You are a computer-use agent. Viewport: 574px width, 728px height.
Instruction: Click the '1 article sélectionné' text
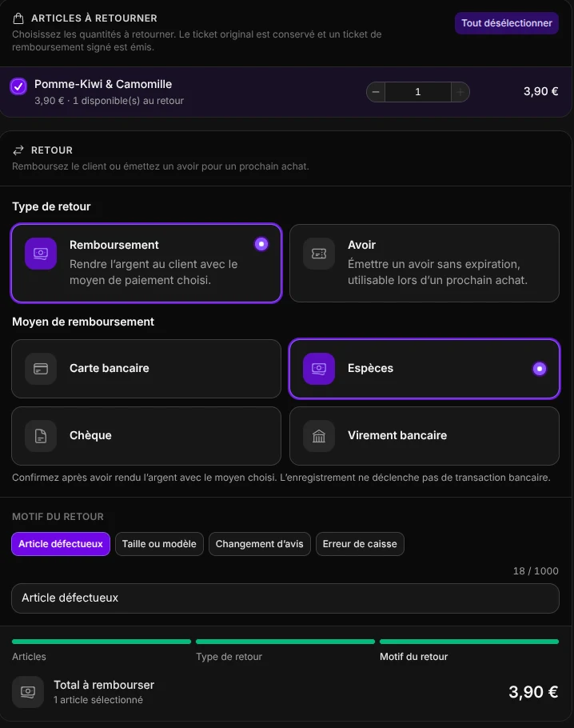pyautogui.click(x=98, y=700)
